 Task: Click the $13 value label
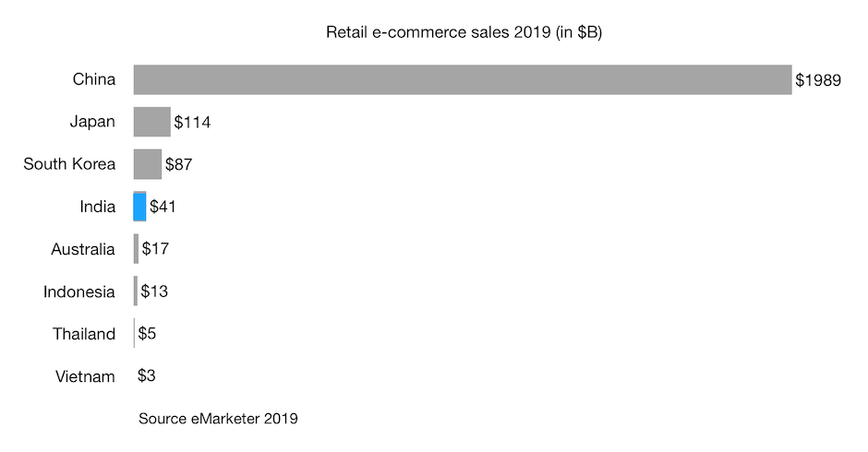pos(154,291)
